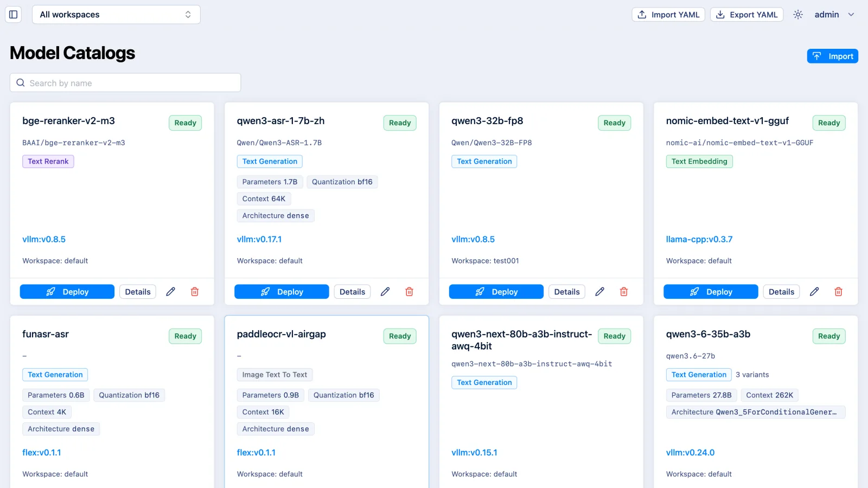
Task: Open the vllm:v0.17.1 engine link
Action: tap(259, 239)
